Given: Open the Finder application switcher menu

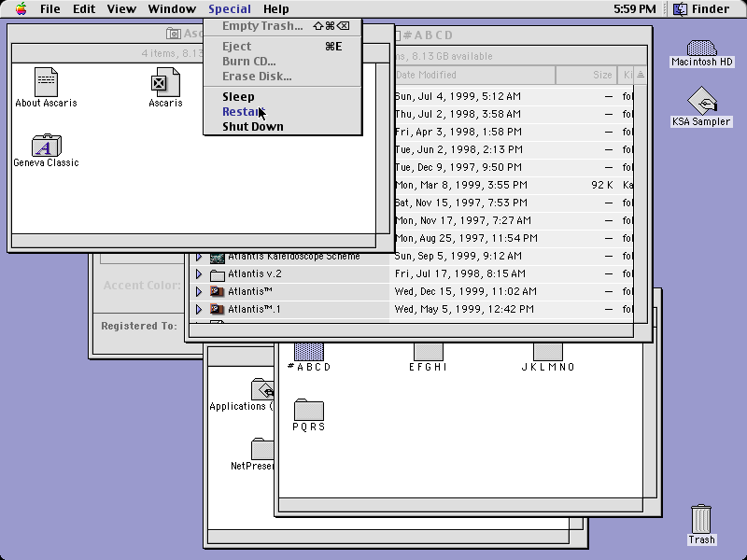Looking at the screenshot, I should tap(703, 9).
